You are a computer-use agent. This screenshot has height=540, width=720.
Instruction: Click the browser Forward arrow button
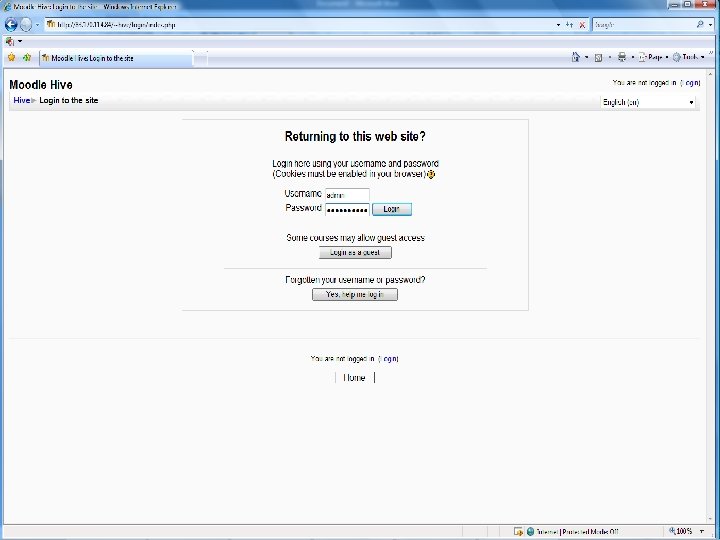tap(26, 24)
